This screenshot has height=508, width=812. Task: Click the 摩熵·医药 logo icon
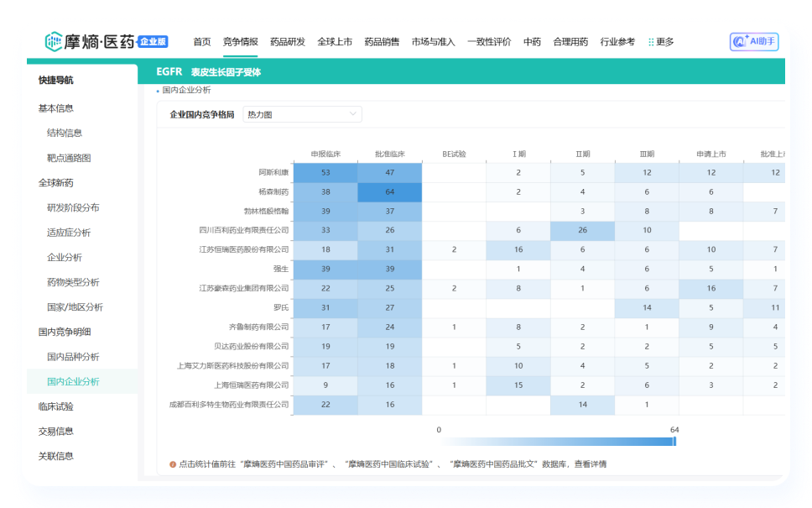54,42
